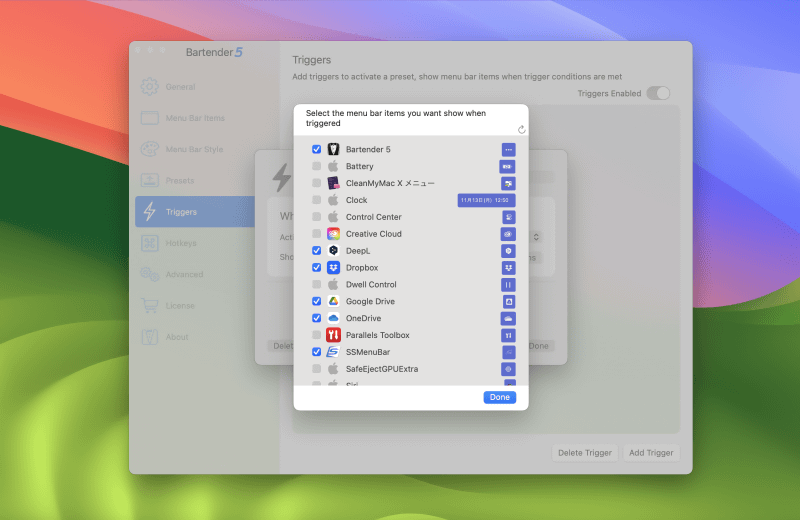Click the Dropbox menu bar preview icon

tap(508, 267)
